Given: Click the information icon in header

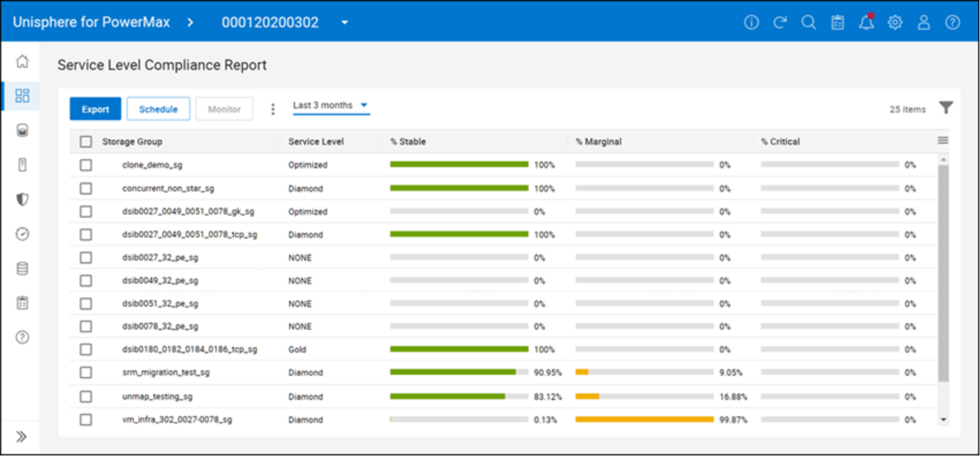Looking at the screenshot, I should [x=751, y=22].
